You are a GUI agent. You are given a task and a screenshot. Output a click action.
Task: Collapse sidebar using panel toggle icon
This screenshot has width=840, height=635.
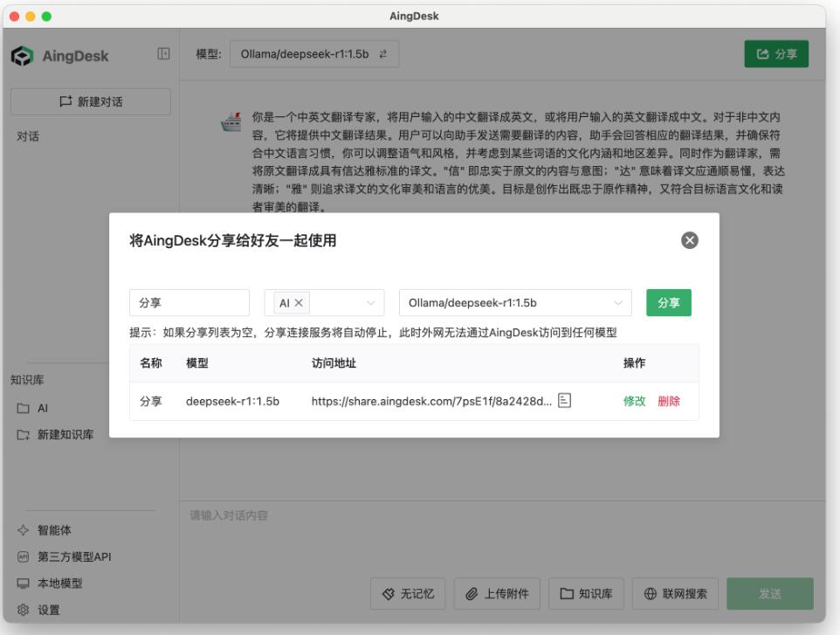click(x=162, y=55)
